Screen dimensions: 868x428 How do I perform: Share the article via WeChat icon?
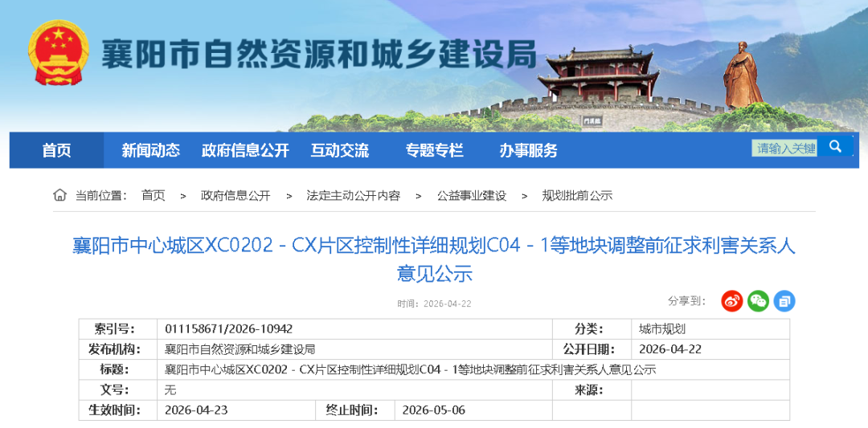pos(758,301)
